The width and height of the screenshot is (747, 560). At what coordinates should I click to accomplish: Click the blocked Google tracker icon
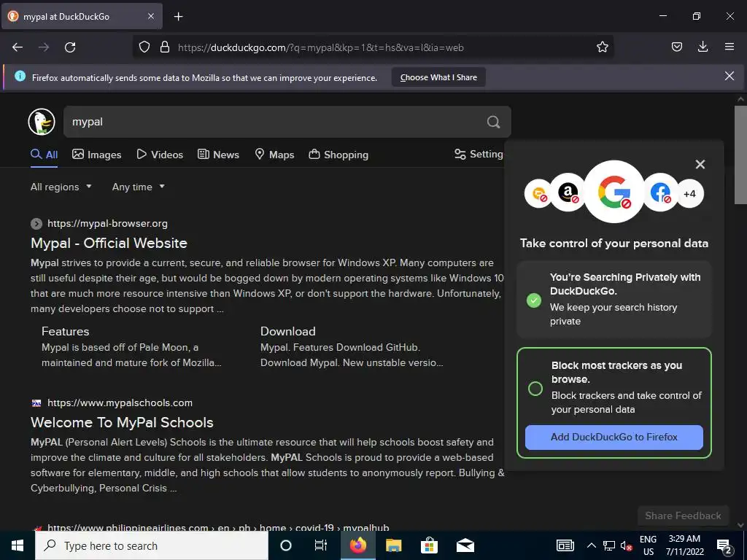coord(614,192)
